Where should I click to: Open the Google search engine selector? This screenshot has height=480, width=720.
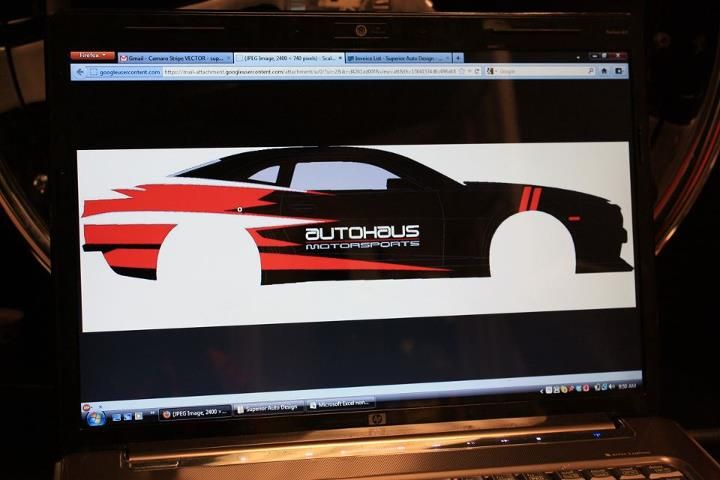coord(491,71)
